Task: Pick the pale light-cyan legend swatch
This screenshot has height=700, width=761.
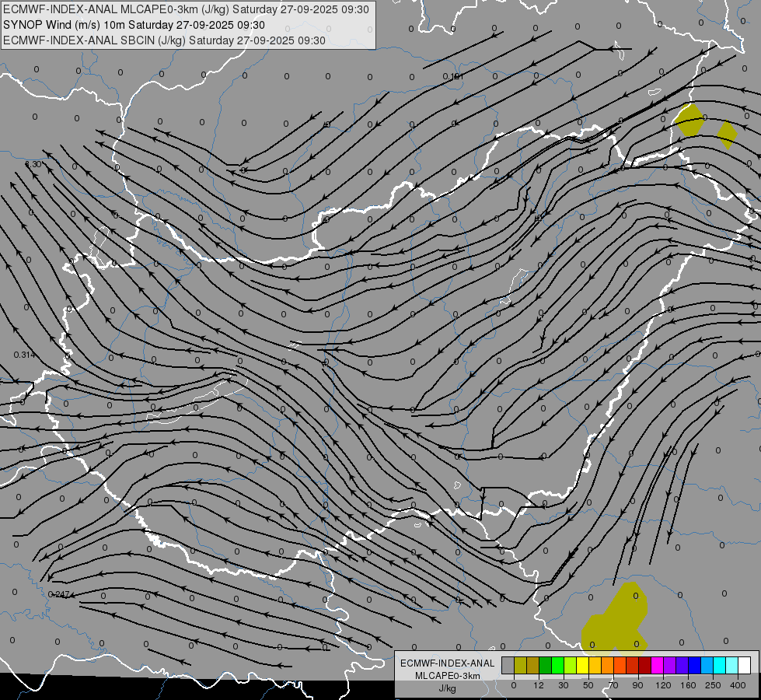Action: point(732,665)
